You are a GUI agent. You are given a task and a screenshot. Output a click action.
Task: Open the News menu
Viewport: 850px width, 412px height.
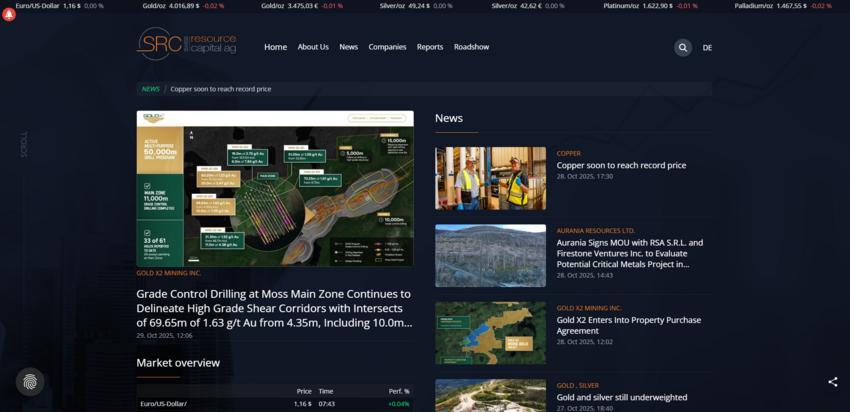tap(348, 47)
